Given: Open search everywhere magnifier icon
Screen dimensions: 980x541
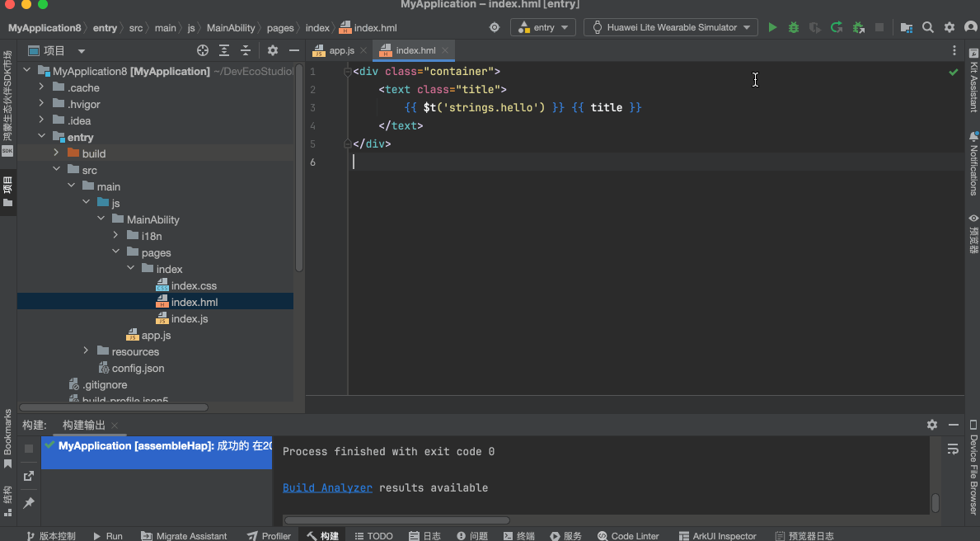Looking at the screenshot, I should (928, 27).
